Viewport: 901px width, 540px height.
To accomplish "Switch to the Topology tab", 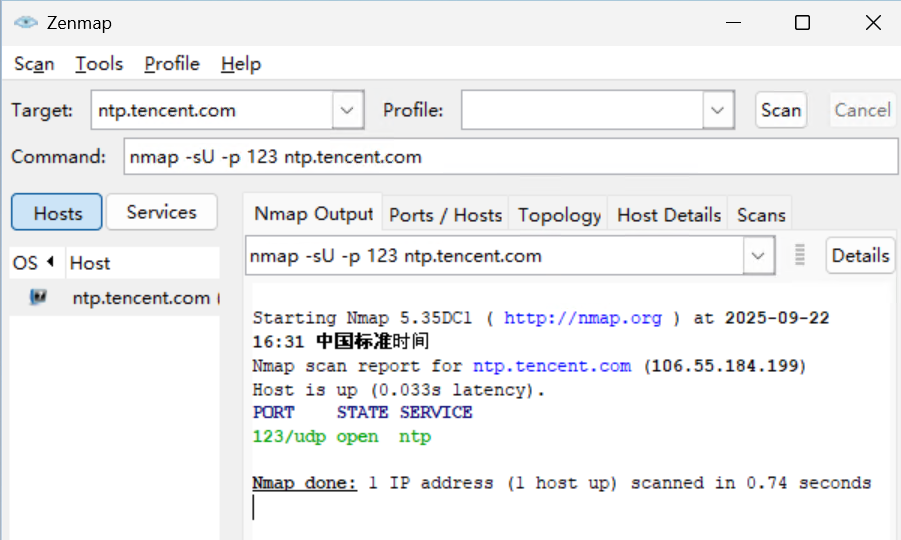I will click(559, 215).
